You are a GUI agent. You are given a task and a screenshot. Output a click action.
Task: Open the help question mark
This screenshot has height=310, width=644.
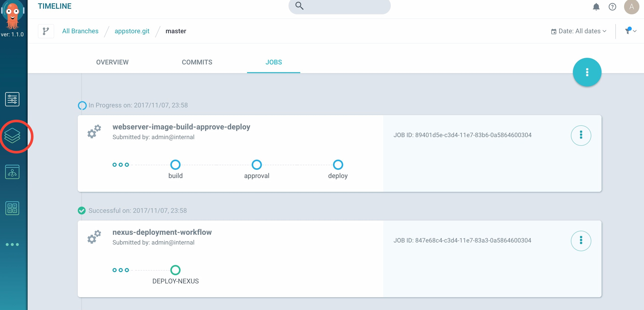(613, 7)
